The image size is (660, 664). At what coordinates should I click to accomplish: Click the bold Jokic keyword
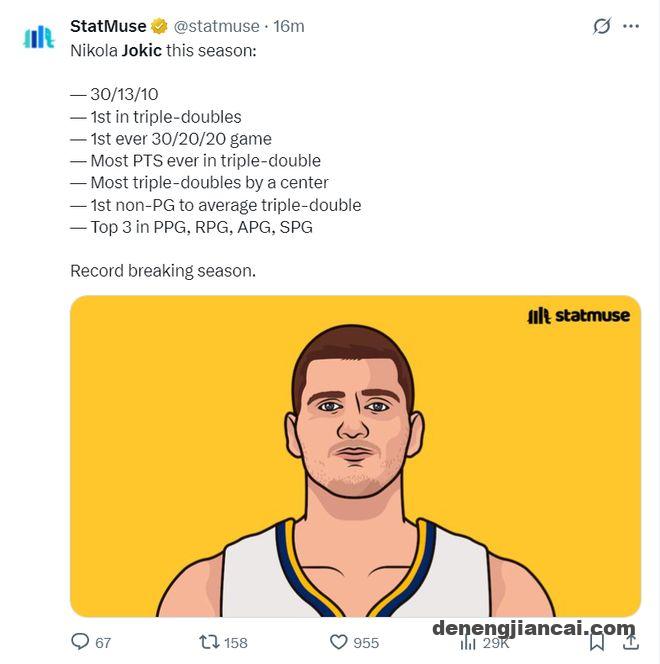click(x=142, y=51)
